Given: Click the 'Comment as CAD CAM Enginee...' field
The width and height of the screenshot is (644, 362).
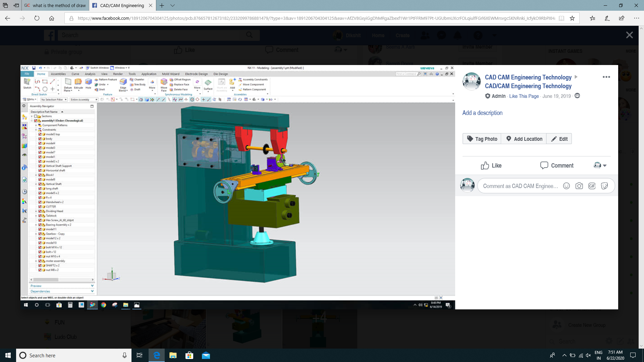Looking at the screenshot, I should click(520, 186).
